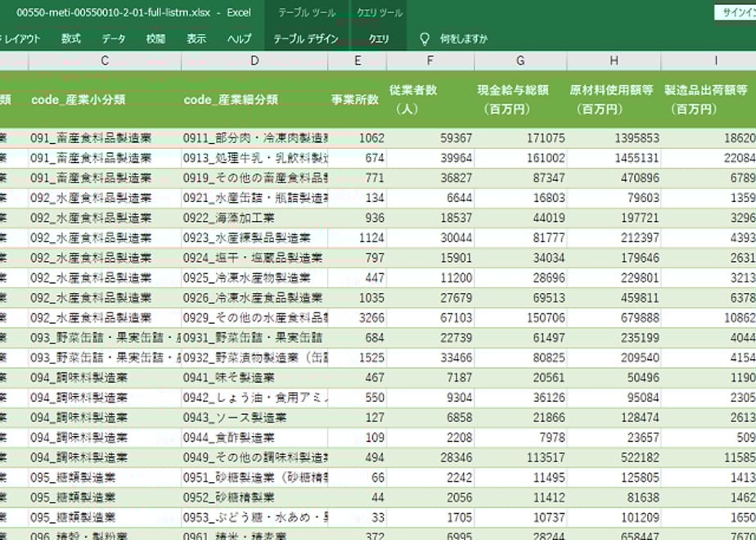This screenshot has height=540, width=756.
Task: Select cell 0952_砂糖精製業
Action: pyautogui.click(x=254, y=497)
